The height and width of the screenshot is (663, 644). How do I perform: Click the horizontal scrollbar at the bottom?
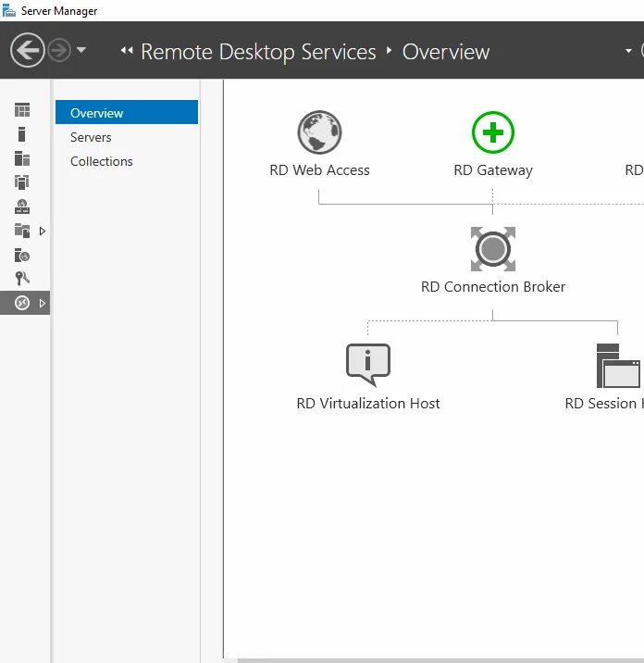click(440, 660)
